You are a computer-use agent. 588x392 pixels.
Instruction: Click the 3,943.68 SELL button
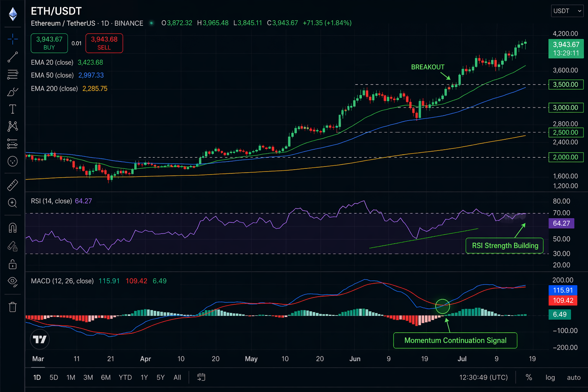click(x=104, y=43)
